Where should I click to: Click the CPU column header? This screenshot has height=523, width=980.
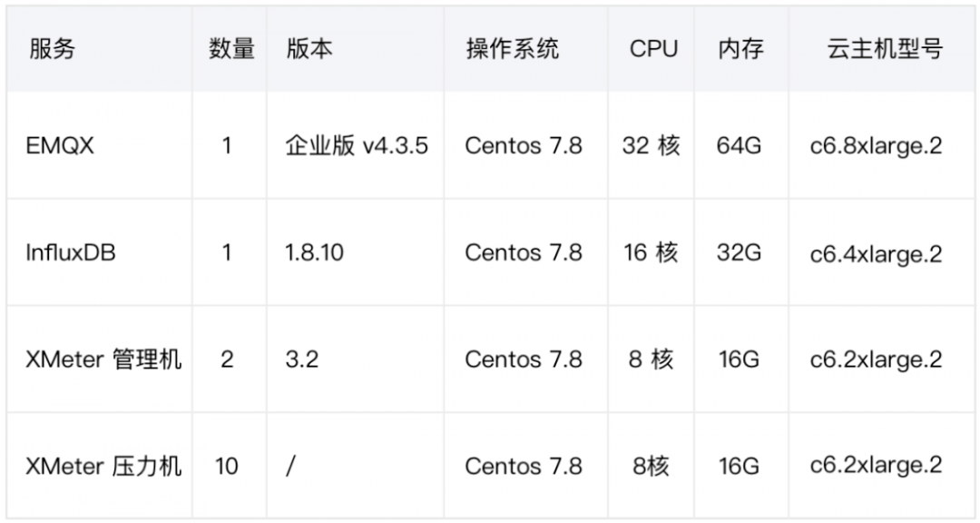(x=653, y=49)
